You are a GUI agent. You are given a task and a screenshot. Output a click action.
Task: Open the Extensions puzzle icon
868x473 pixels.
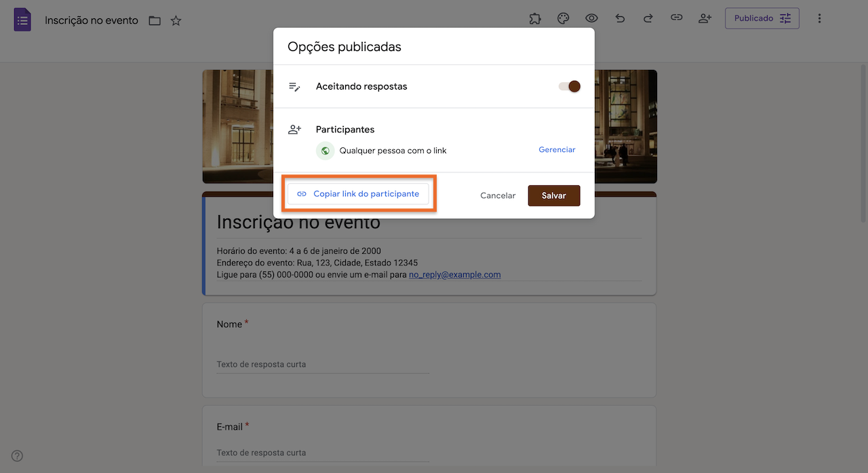pos(535,18)
